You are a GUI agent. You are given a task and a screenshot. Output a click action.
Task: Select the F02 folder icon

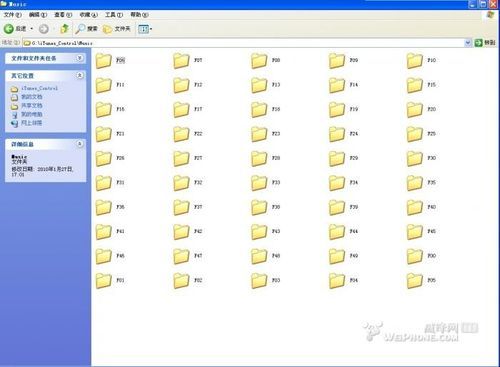[x=181, y=281]
